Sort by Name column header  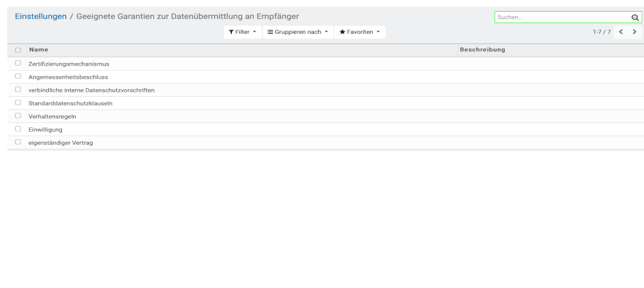click(39, 49)
